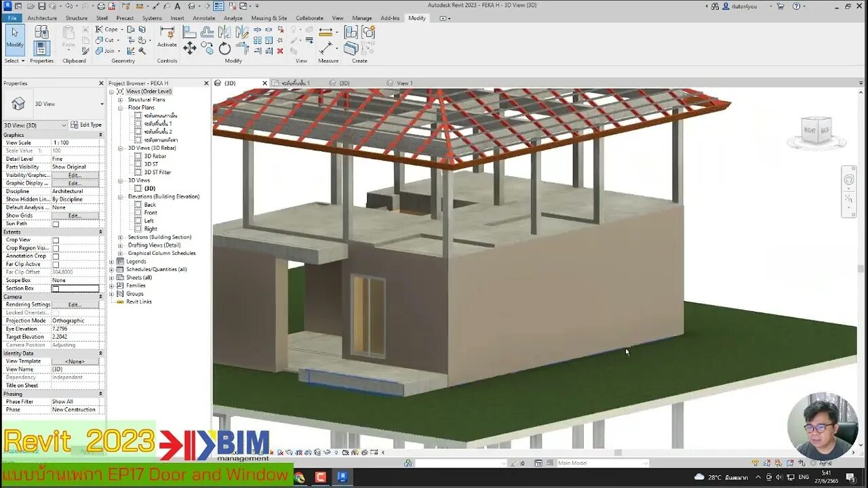Select the Right elevation in browser
This screenshot has height=488, width=868.
click(151, 229)
